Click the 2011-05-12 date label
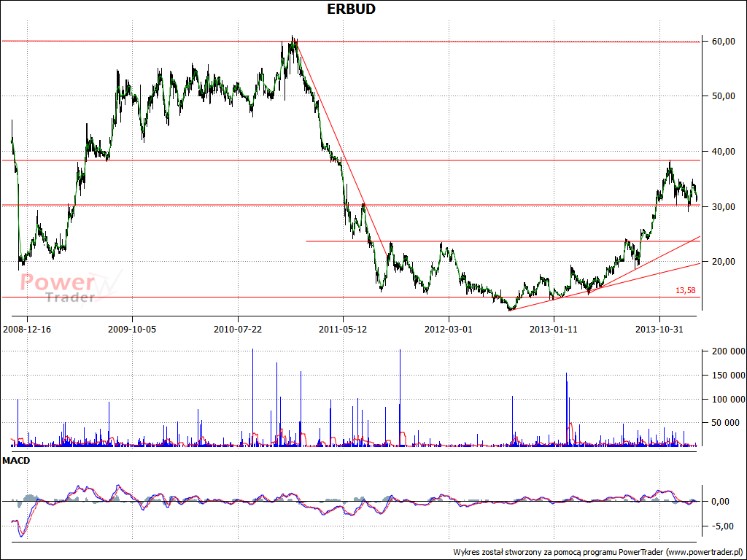747x560 pixels. coord(343,329)
